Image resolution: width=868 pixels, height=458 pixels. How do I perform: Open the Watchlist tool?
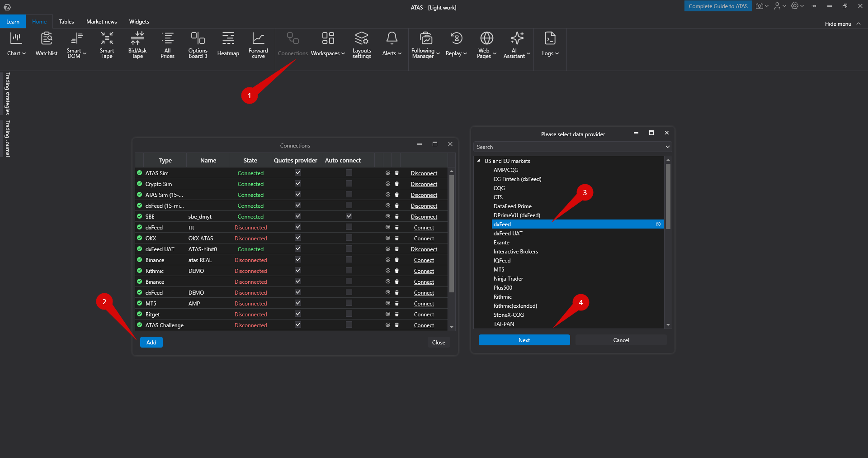tap(47, 44)
